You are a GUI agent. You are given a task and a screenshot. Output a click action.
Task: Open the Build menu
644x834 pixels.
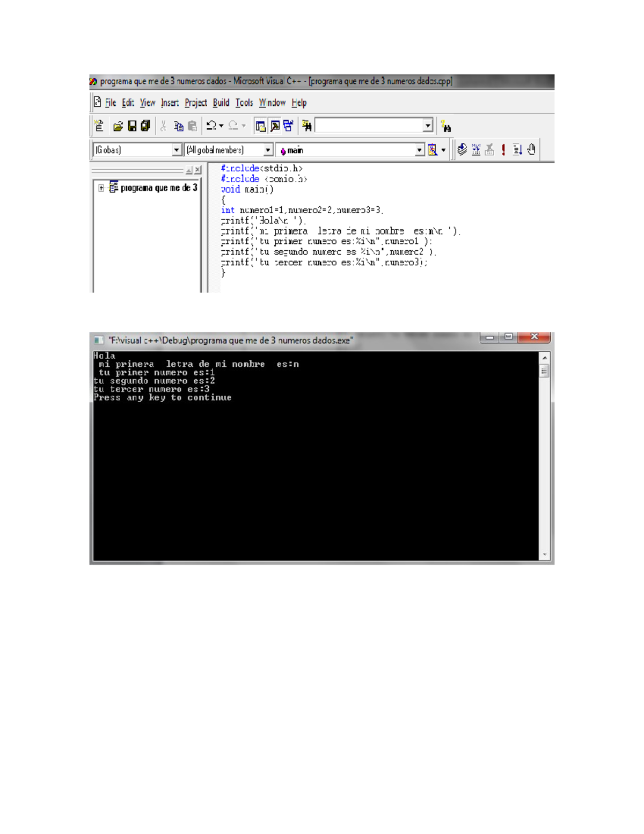pyautogui.click(x=221, y=103)
